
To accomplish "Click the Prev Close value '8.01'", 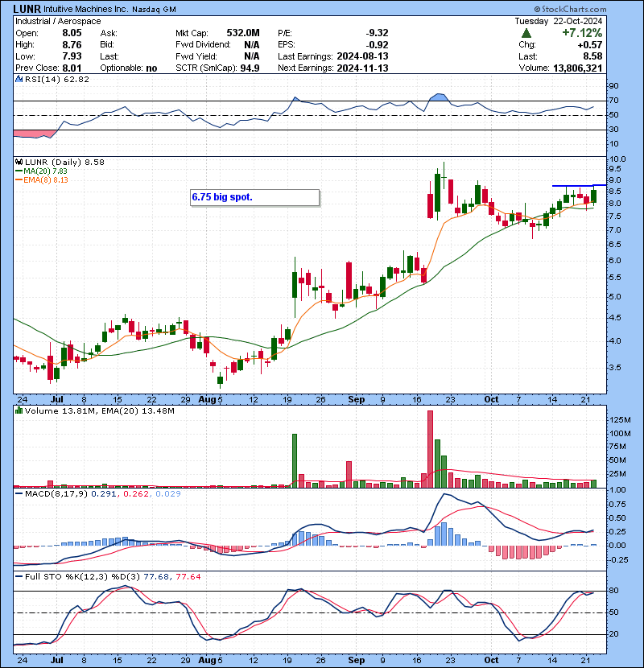I will pos(72,68).
